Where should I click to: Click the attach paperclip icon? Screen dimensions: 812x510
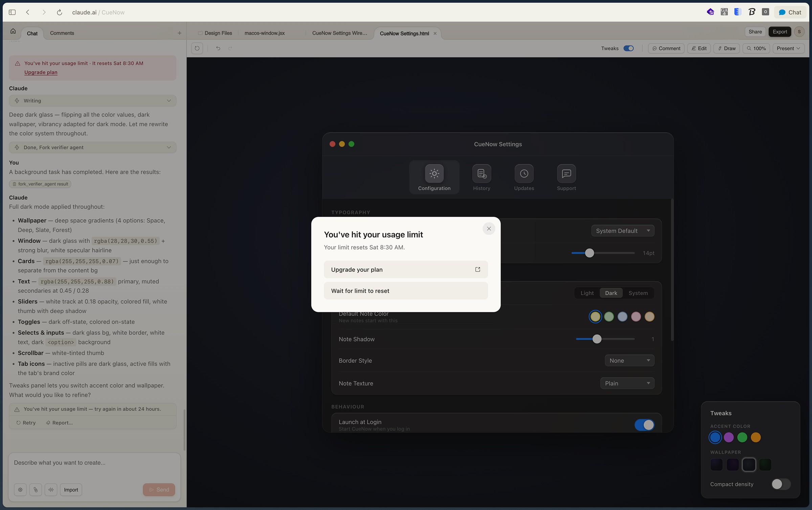pyautogui.click(x=36, y=490)
